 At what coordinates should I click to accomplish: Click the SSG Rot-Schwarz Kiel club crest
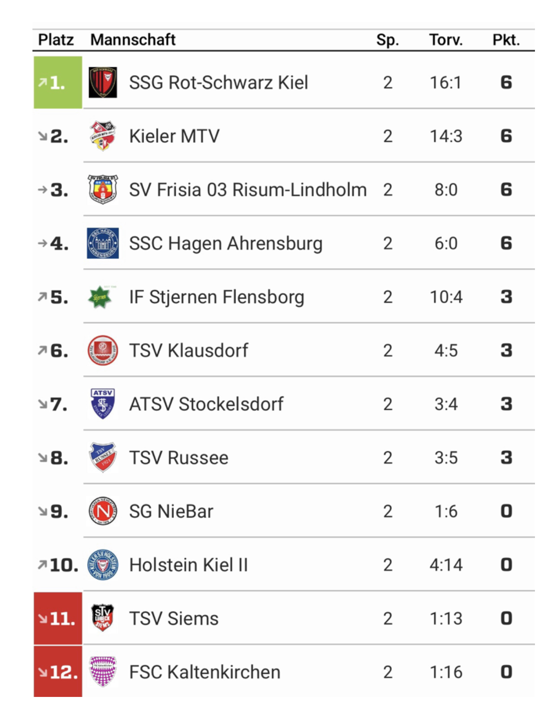coord(102,83)
